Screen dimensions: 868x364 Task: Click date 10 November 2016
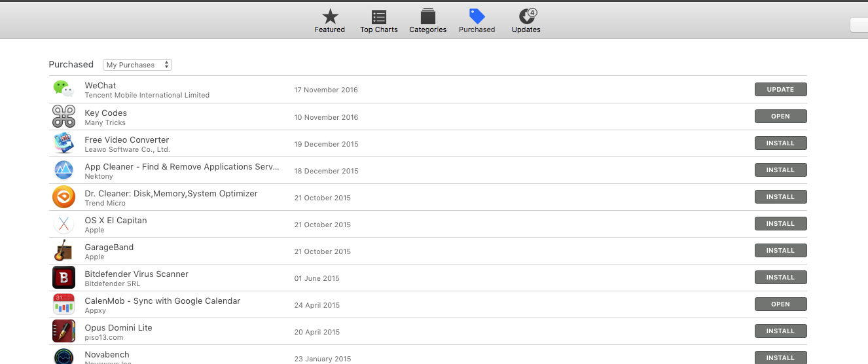pyautogui.click(x=326, y=118)
